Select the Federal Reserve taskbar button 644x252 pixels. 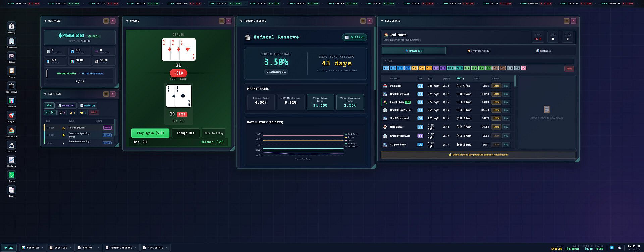pyautogui.click(x=121, y=248)
